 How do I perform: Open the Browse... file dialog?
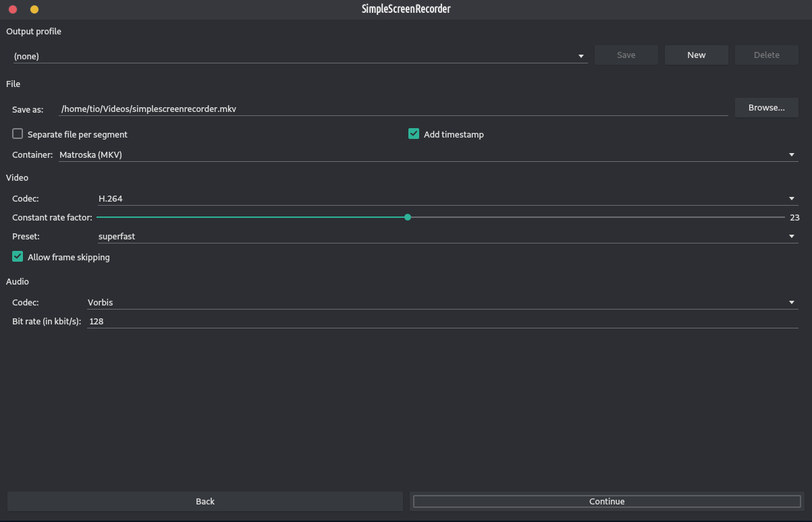tap(766, 108)
